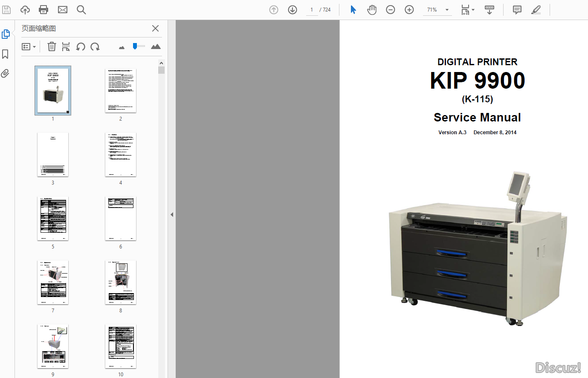Viewport: 588px width, 378px height.
Task: Open the zoom level 71% dropdown
Action: (447, 10)
